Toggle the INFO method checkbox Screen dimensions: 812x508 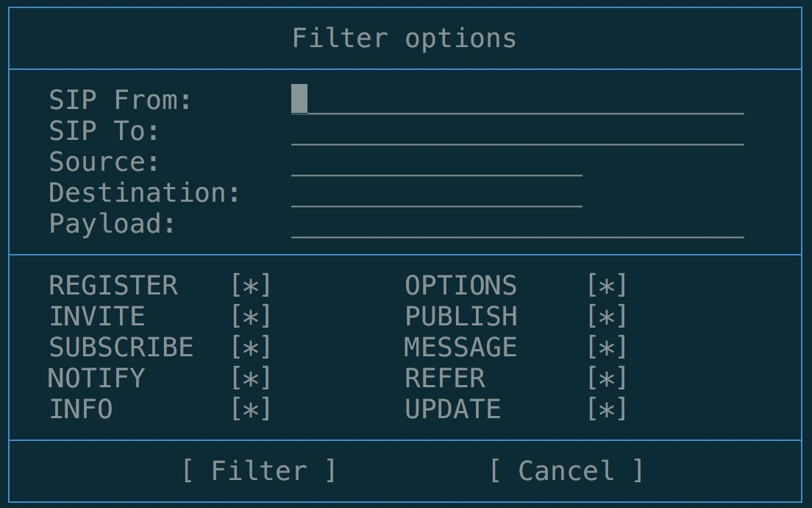(251, 409)
